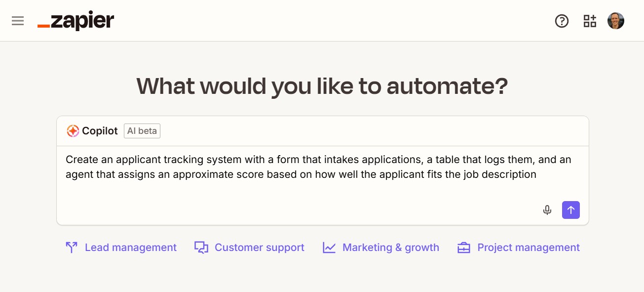Click the AI beta badge next to Copilot
Screen dimensions: 644x292
pos(142,130)
